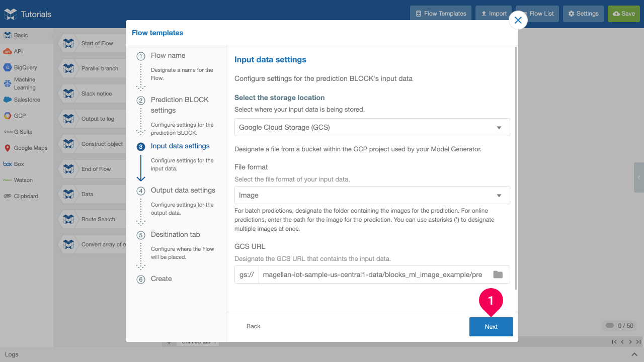
Task: Jump to first tab arrow
Action: 614,342
